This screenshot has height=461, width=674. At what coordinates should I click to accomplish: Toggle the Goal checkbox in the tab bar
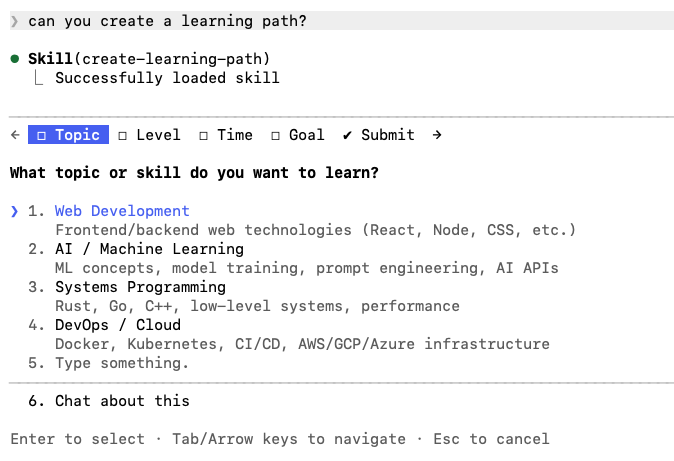(275, 135)
